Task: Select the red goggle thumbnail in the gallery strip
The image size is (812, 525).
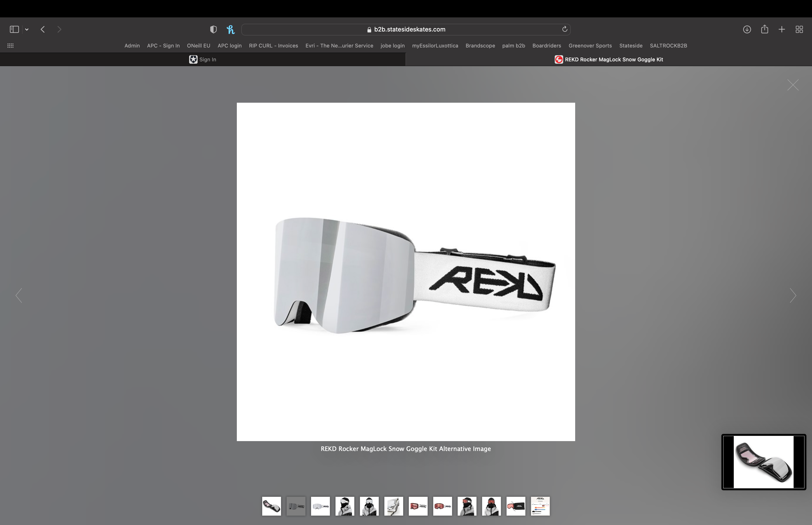Action: coord(418,506)
